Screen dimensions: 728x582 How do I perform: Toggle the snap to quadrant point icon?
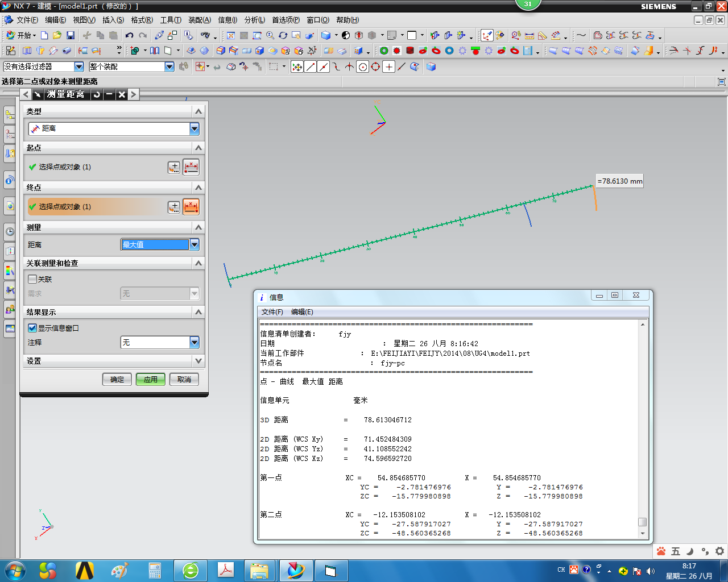coord(375,66)
